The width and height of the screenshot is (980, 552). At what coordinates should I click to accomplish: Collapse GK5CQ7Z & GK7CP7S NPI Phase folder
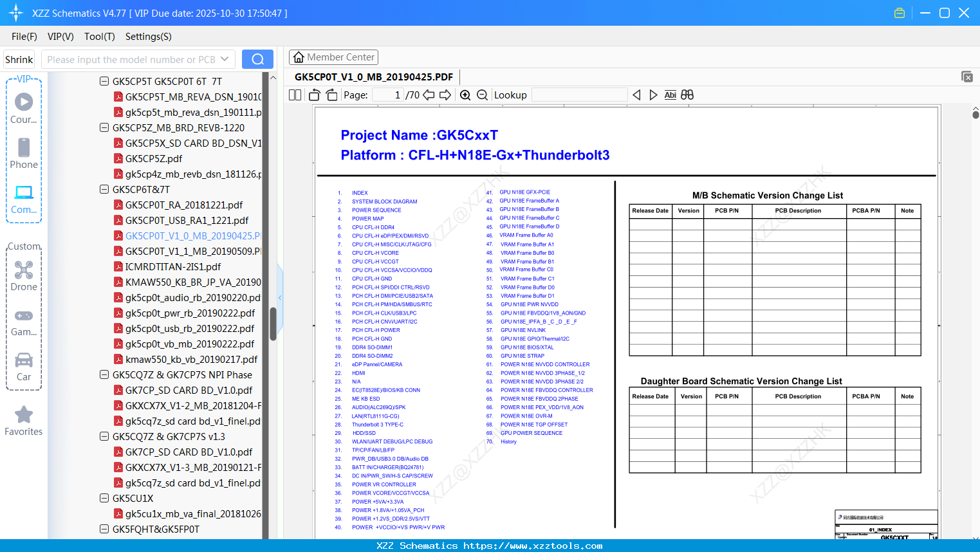104,374
